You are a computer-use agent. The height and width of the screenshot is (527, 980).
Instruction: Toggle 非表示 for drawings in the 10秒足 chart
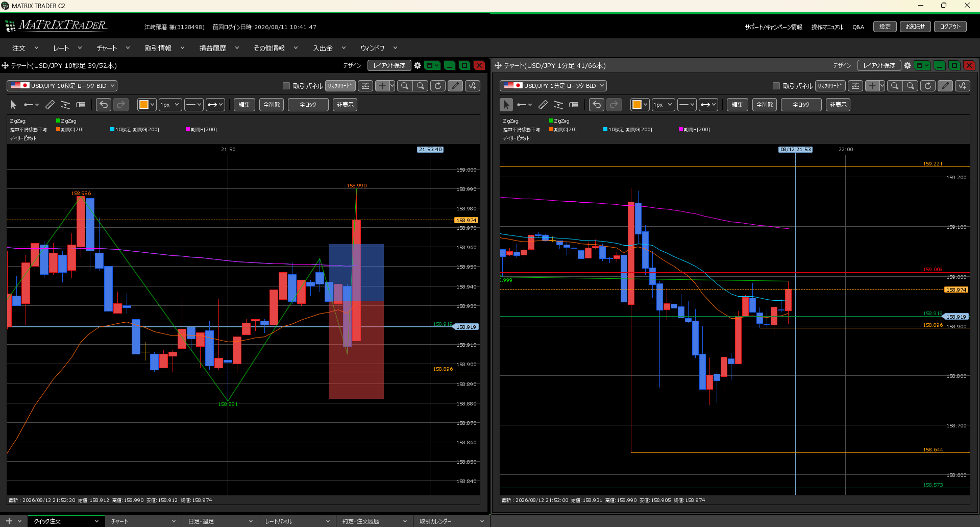pos(345,105)
